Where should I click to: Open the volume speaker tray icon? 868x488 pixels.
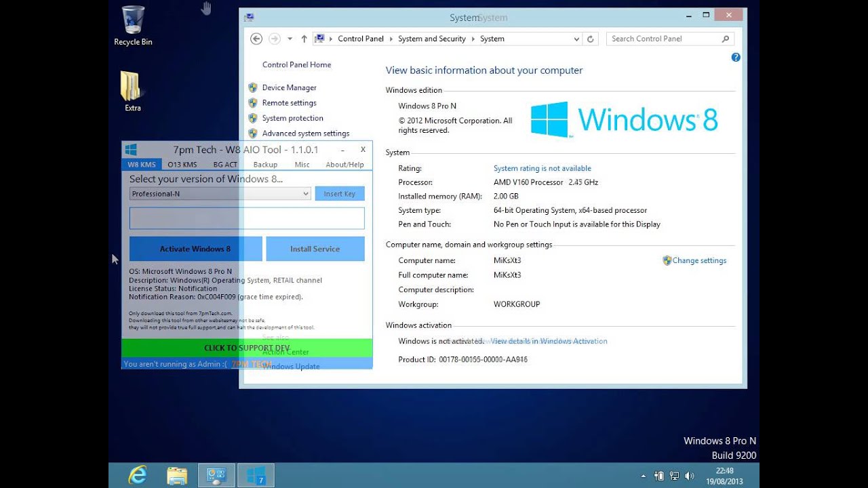click(688, 476)
